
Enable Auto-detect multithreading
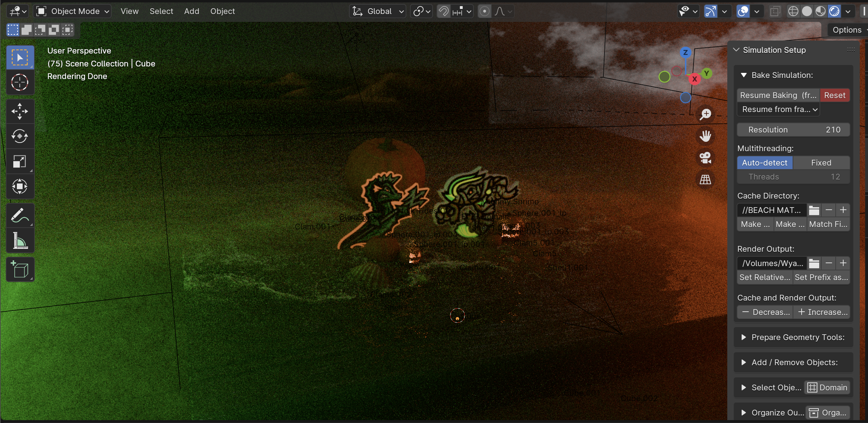765,163
